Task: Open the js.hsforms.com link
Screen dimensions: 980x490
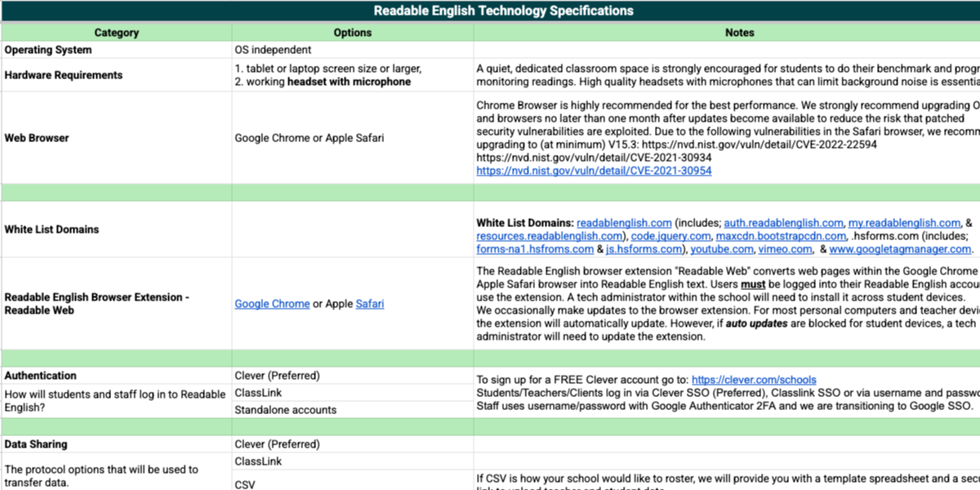Action: pyautogui.click(x=645, y=249)
